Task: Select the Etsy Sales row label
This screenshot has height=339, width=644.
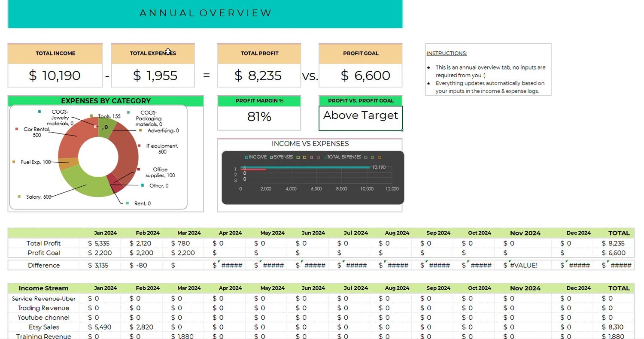Action: tap(43, 327)
